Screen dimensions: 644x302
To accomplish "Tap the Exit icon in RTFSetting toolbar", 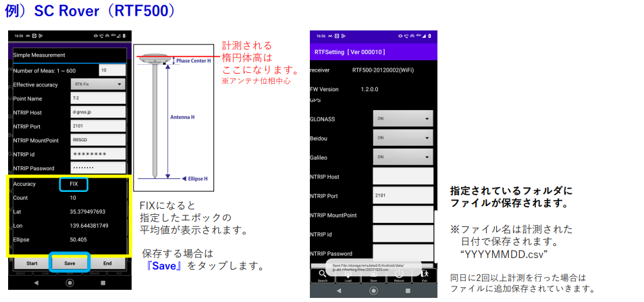I will 424,274.
